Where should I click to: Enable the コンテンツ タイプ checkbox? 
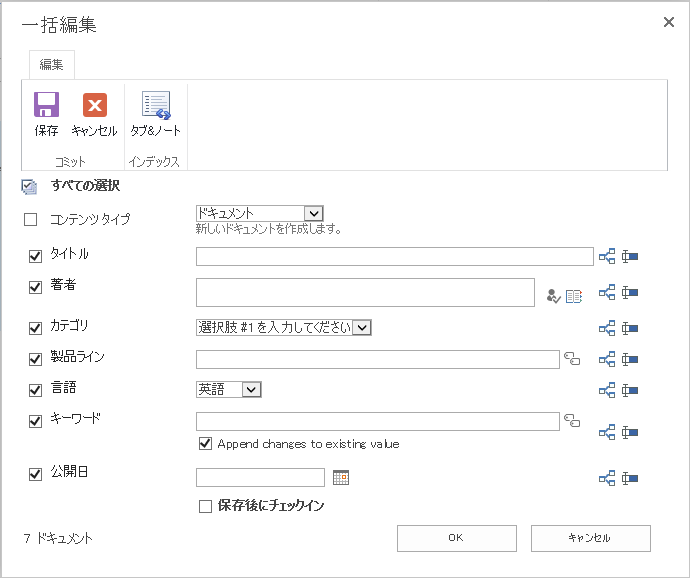[30, 219]
